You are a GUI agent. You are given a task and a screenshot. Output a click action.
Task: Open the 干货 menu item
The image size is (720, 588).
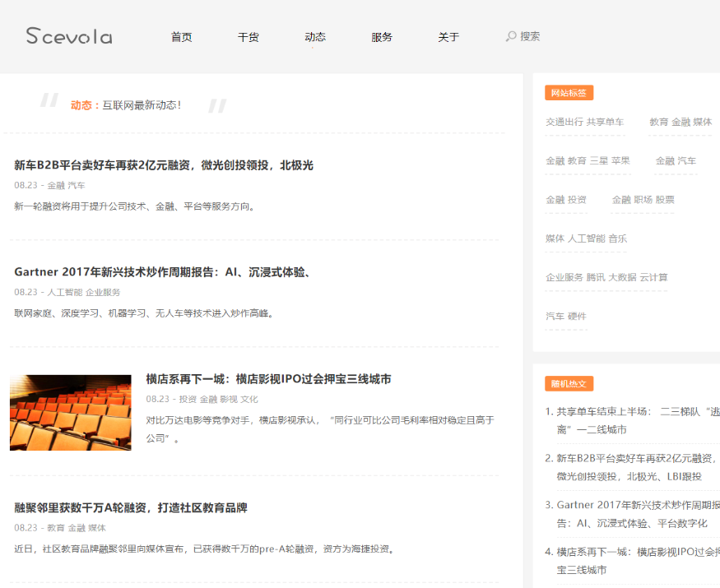point(248,37)
